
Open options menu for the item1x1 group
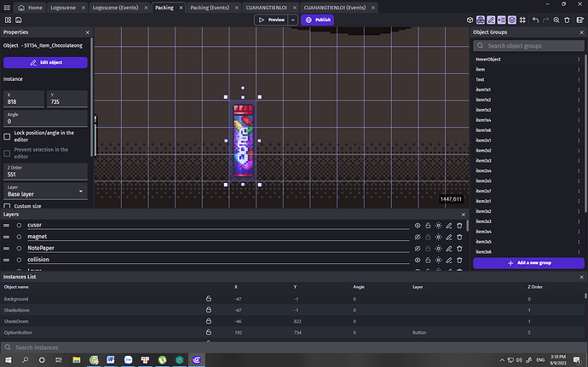(579, 89)
